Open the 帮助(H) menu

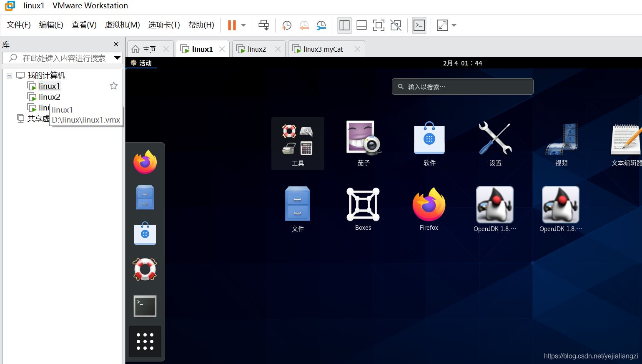201,25
